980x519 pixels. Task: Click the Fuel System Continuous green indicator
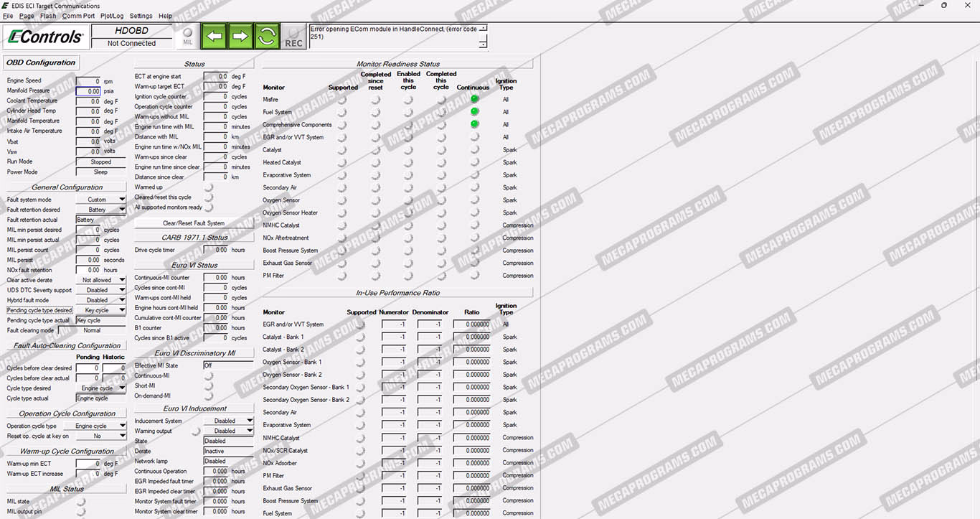[x=474, y=112]
